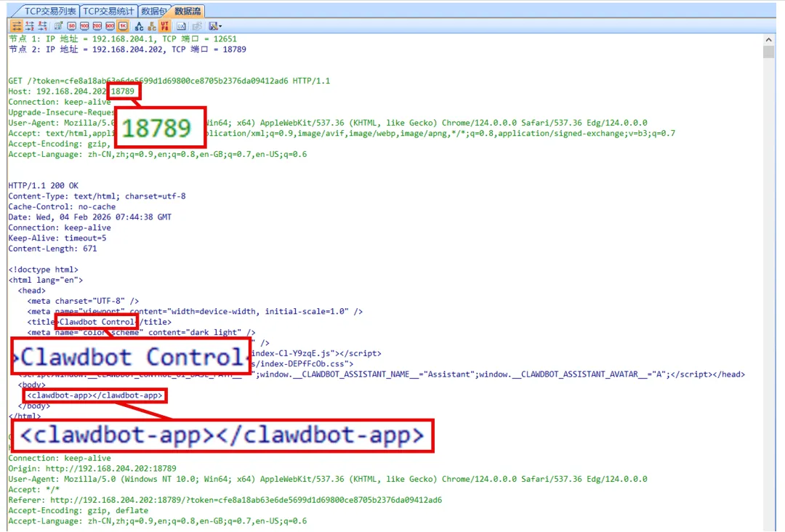Show only node 2 to node 1 traffic

coord(42,26)
